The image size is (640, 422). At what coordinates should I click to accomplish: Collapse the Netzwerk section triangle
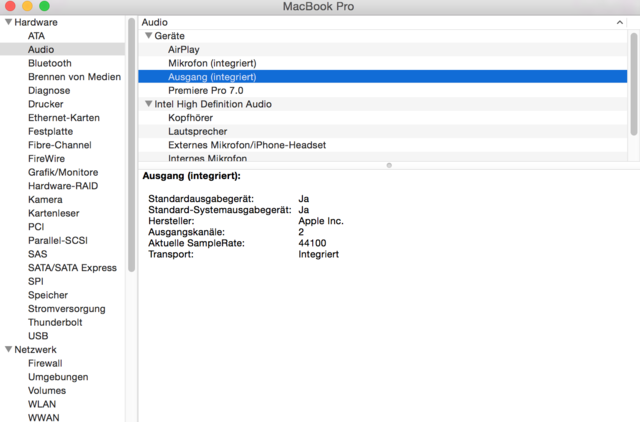[8, 349]
